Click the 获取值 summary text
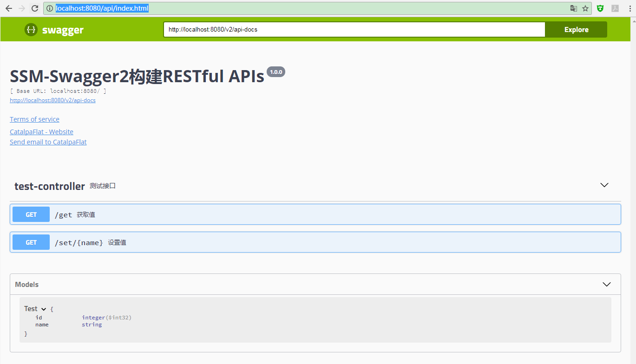This screenshot has width=636, height=364. click(86, 214)
